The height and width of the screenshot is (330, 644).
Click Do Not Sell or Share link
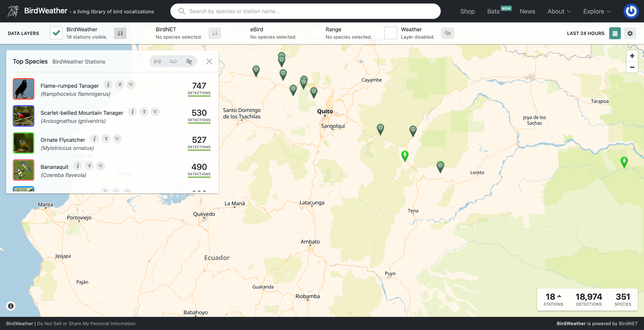pyautogui.click(x=86, y=323)
